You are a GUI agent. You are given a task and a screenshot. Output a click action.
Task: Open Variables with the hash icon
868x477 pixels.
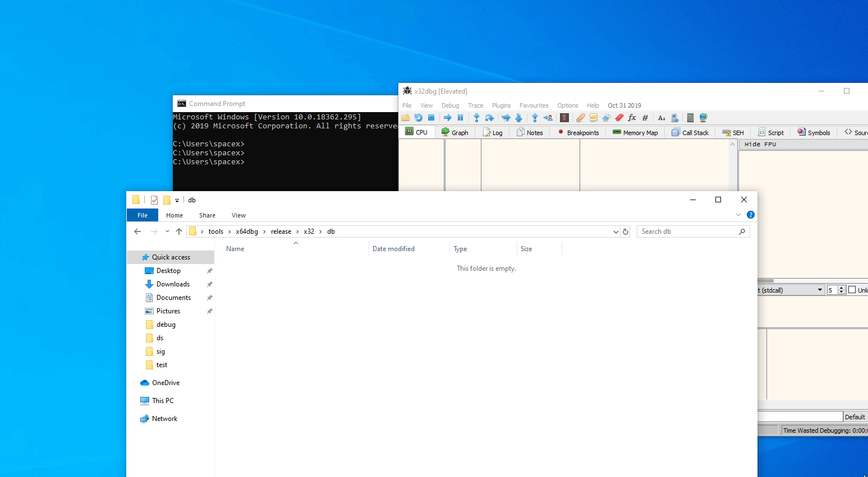click(x=645, y=118)
